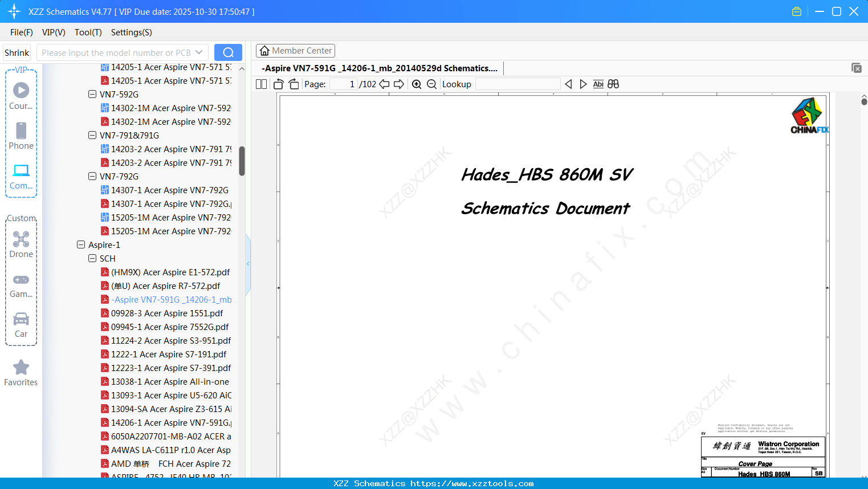Open the model number dropdown arrow

point(199,52)
